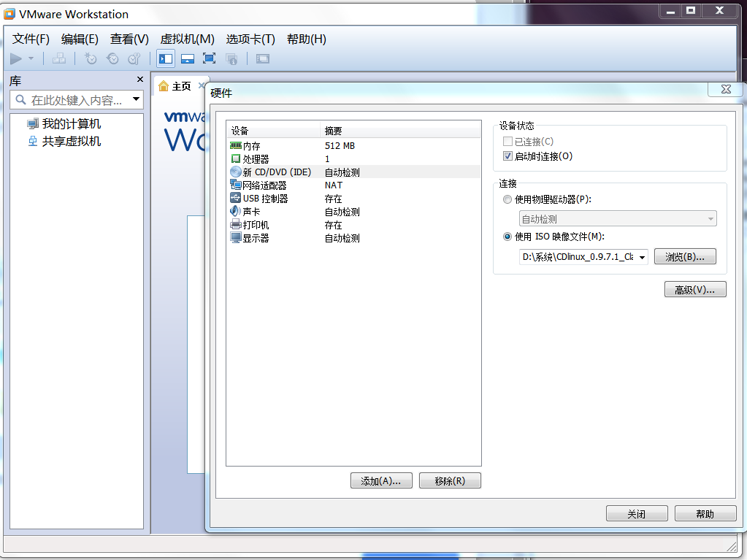This screenshot has width=747, height=560.
Task: Click the 高级(V)... button
Action: (x=695, y=290)
